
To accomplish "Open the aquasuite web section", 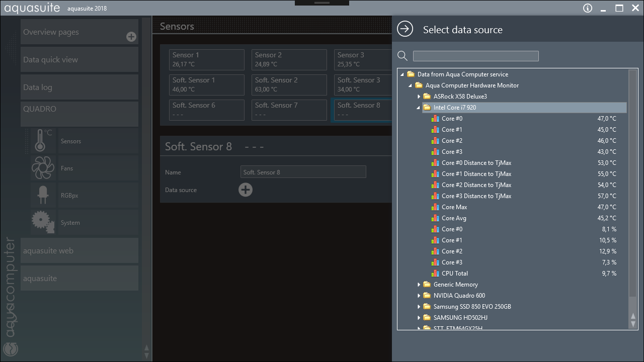I will click(79, 250).
